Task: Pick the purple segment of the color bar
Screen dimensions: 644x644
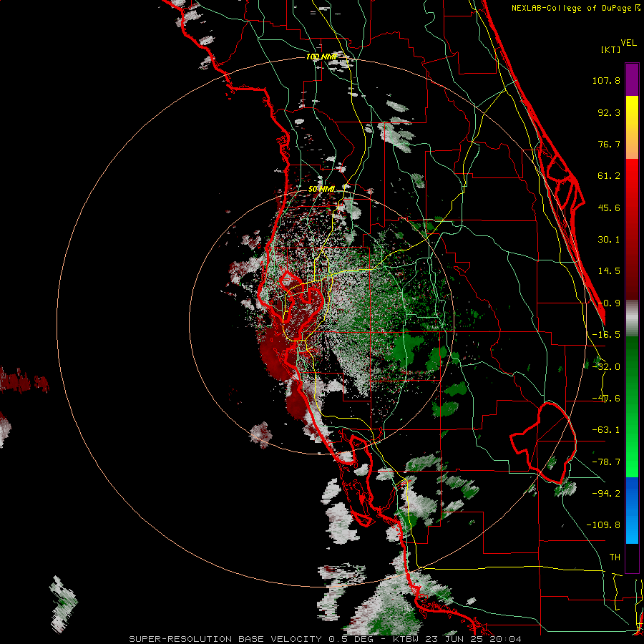Action: coord(632,79)
